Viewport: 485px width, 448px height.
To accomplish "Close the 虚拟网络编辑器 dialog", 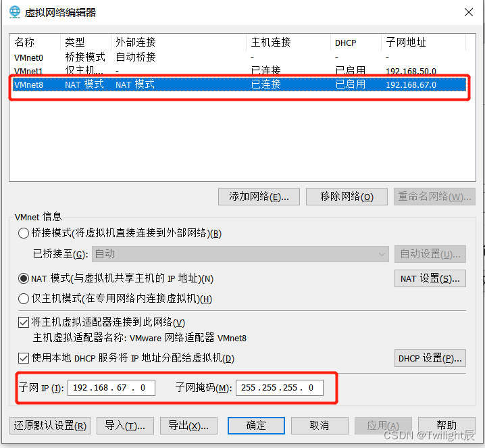I will [x=469, y=12].
